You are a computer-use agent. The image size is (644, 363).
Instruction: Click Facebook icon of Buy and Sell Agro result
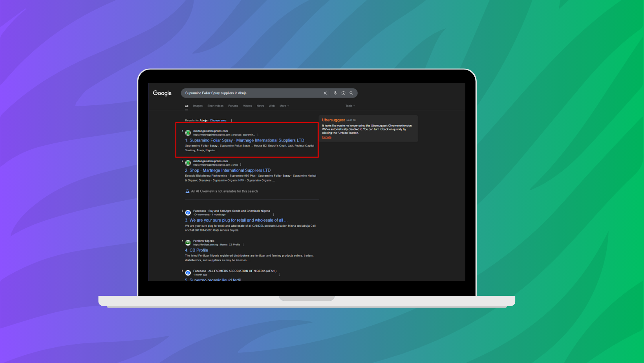point(188,213)
